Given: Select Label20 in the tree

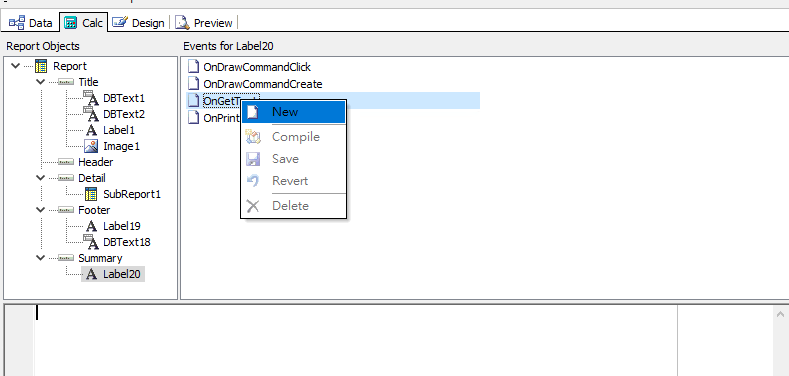Looking at the screenshot, I should (x=122, y=274).
